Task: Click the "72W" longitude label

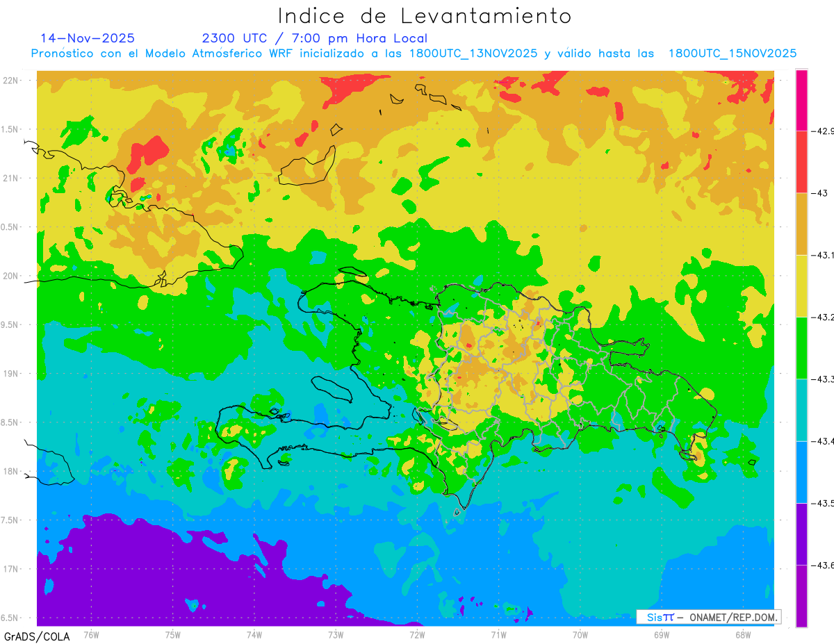Action: pyautogui.click(x=417, y=635)
